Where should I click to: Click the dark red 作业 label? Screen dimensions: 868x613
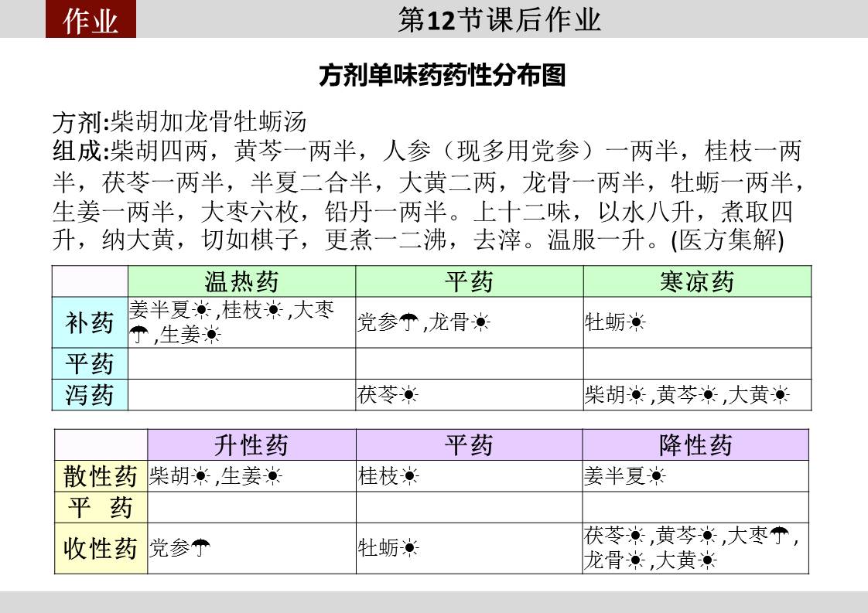click(x=91, y=19)
